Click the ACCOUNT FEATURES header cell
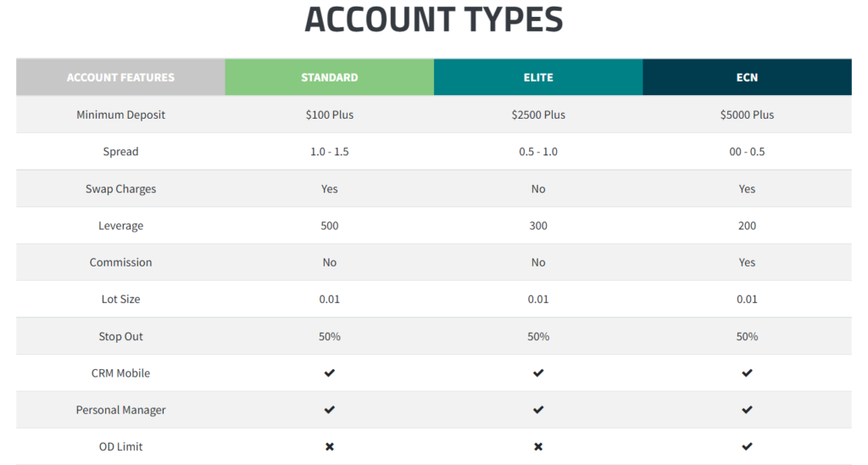Viewport: 868px width, 465px height. pos(120,77)
